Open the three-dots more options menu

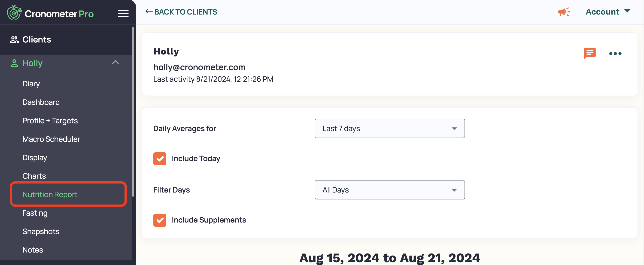coord(615,54)
